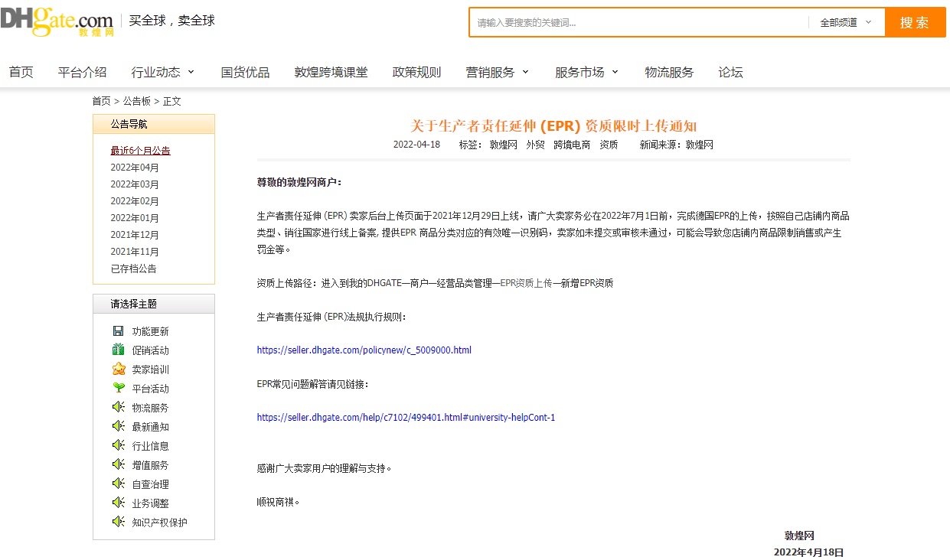
Task: Click the star icon beside 卖家培训
Action: click(118, 370)
